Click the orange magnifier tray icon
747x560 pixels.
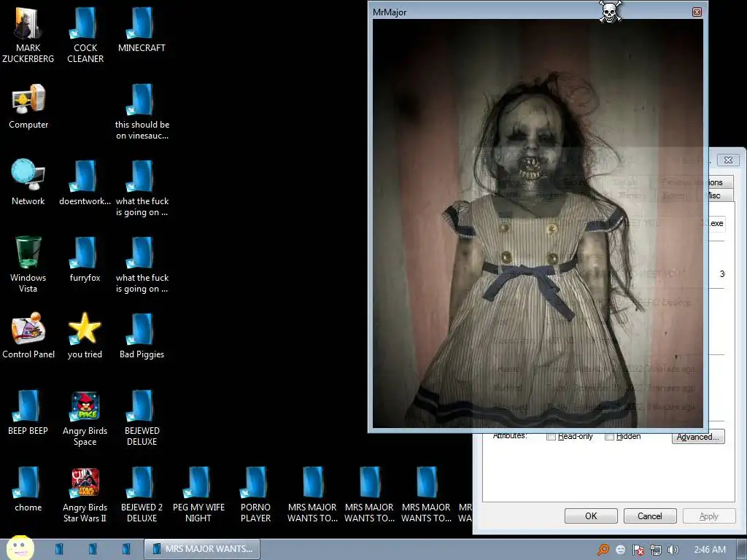(x=603, y=550)
